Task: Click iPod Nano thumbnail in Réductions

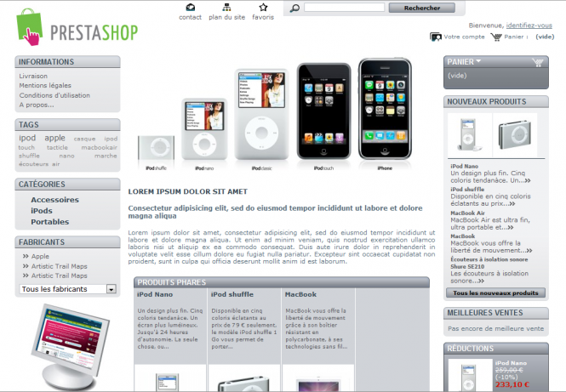Action: 471,375
